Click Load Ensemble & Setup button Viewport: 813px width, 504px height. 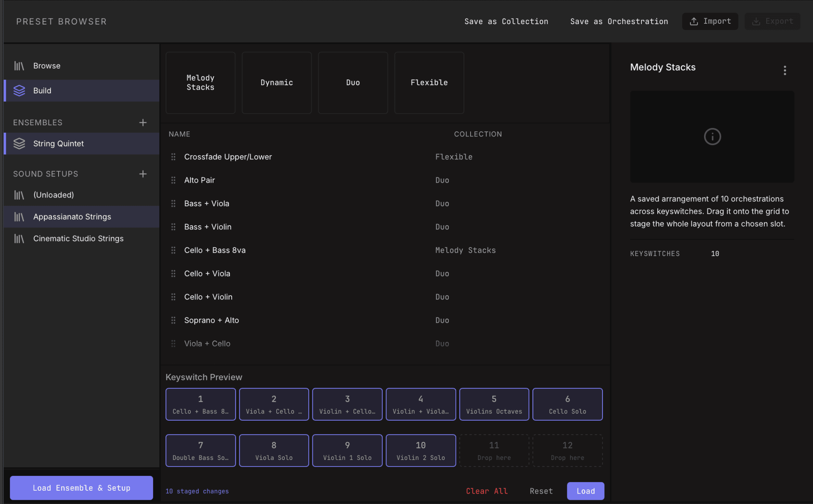tap(82, 488)
